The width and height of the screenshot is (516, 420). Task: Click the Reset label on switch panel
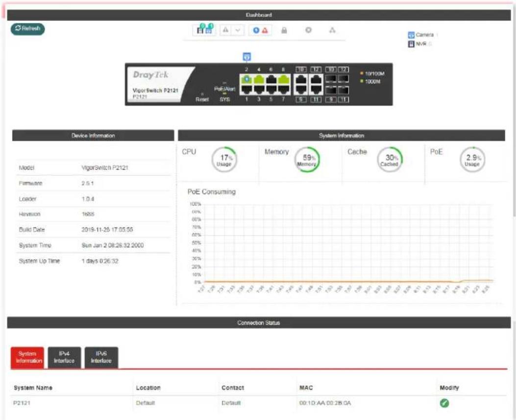(x=202, y=99)
